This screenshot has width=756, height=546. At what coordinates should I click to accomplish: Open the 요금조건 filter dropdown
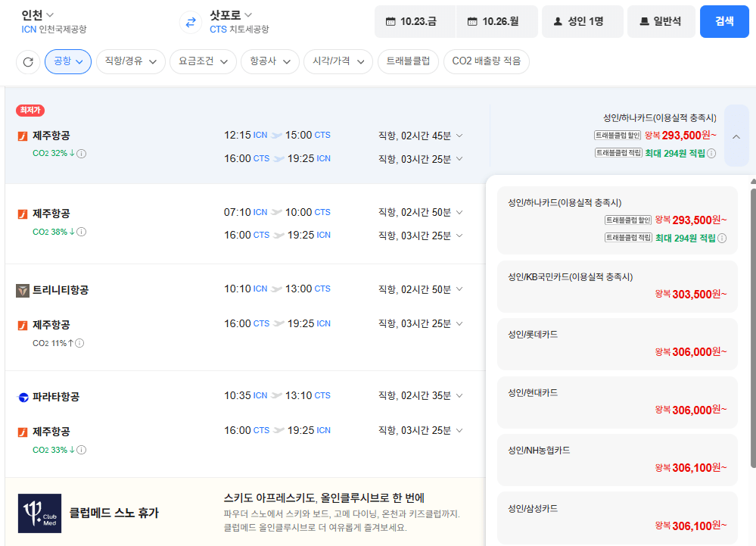(203, 62)
